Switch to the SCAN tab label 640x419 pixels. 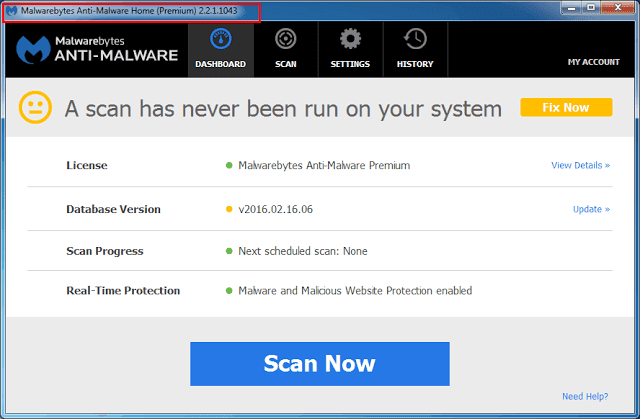pos(286,64)
